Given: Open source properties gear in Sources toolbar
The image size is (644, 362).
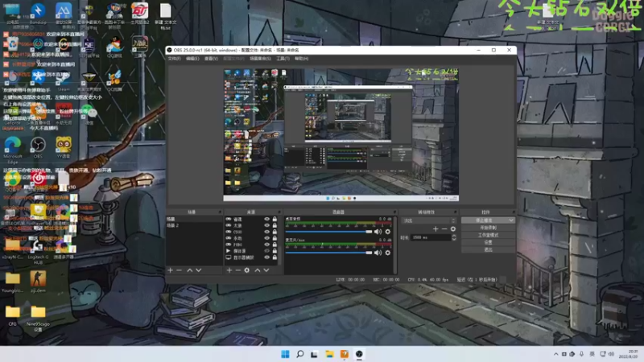Looking at the screenshot, I should (x=247, y=270).
